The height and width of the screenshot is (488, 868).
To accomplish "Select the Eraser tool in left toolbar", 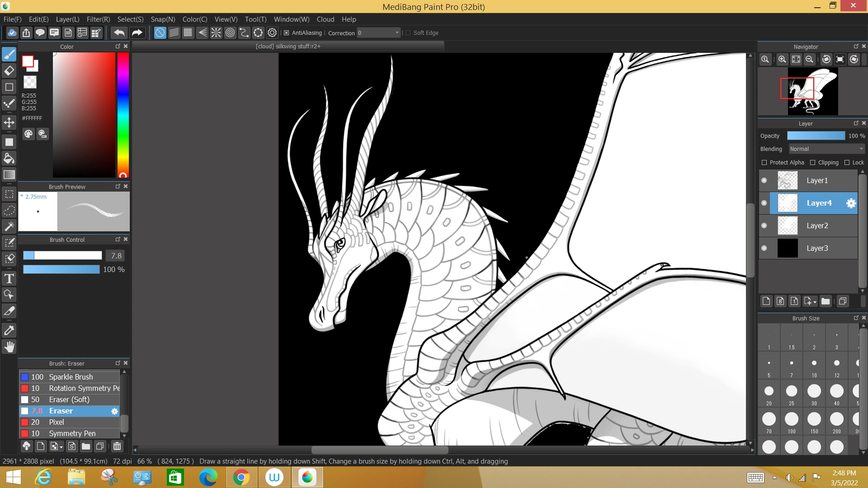I will pos(9,70).
